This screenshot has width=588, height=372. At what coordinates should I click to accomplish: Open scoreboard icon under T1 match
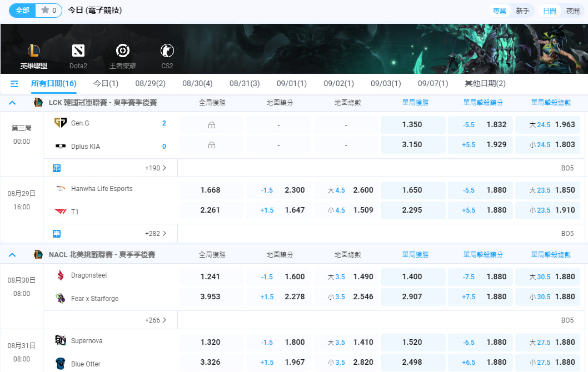coord(57,233)
